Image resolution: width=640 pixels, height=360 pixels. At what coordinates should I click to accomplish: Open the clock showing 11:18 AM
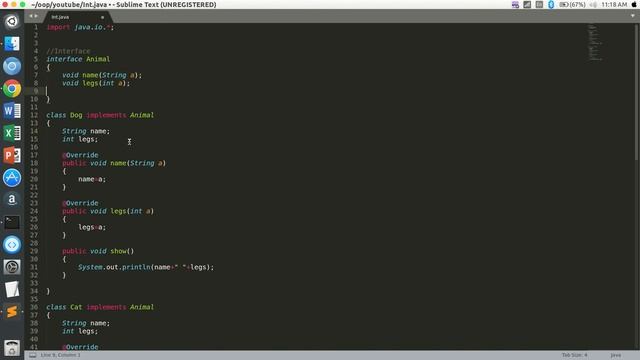coord(614,4)
